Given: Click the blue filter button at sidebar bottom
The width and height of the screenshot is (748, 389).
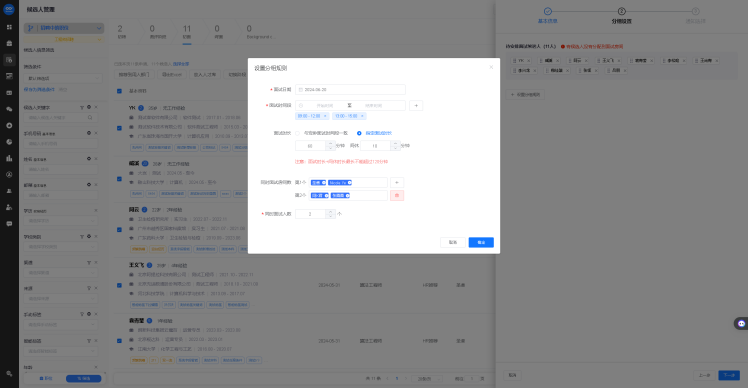Looking at the screenshot, I should (83, 378).
